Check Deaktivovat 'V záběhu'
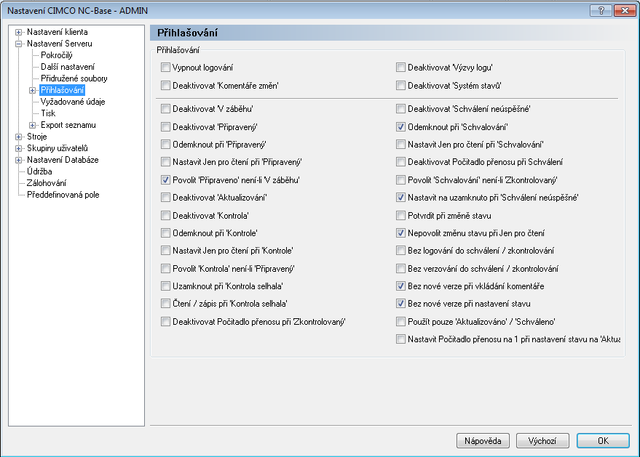Viewport: 640px width, 457px height. [165, 109]
